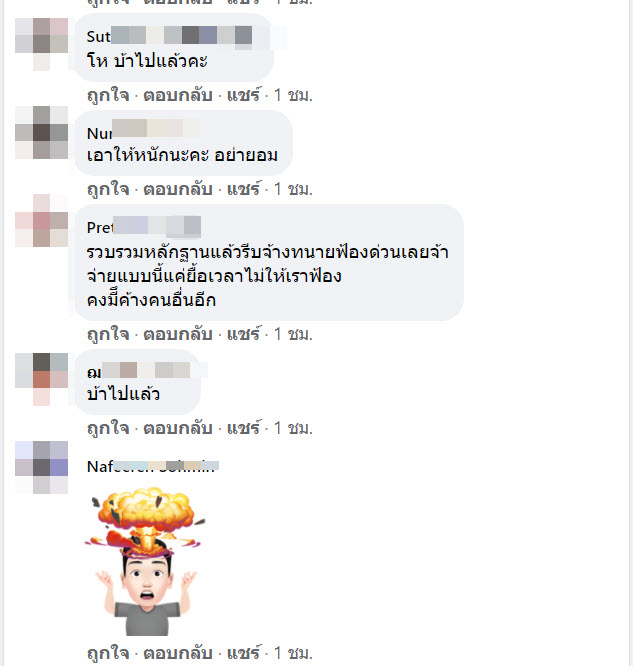
Task: Click the 1 ชม. timestamp under บ้าไปแล้ว comment
Action: point(293,428)
